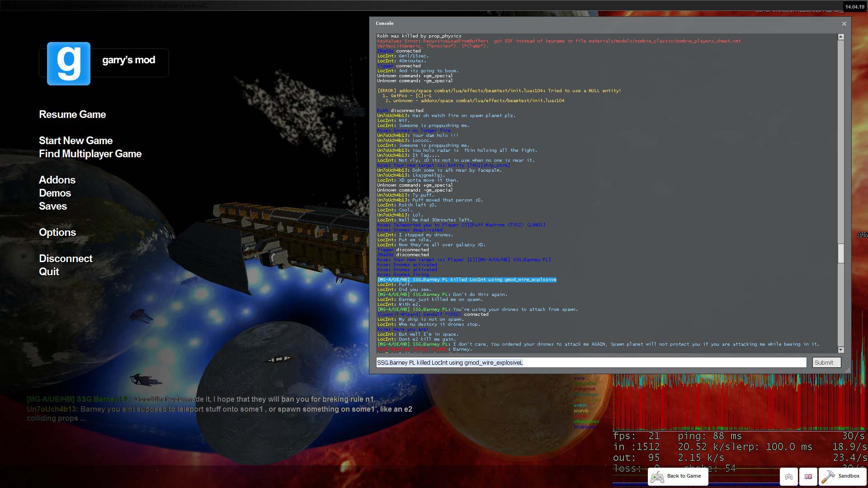Click the console scrollbar thumb
The image size is (868, 488).
pos(841,253)
